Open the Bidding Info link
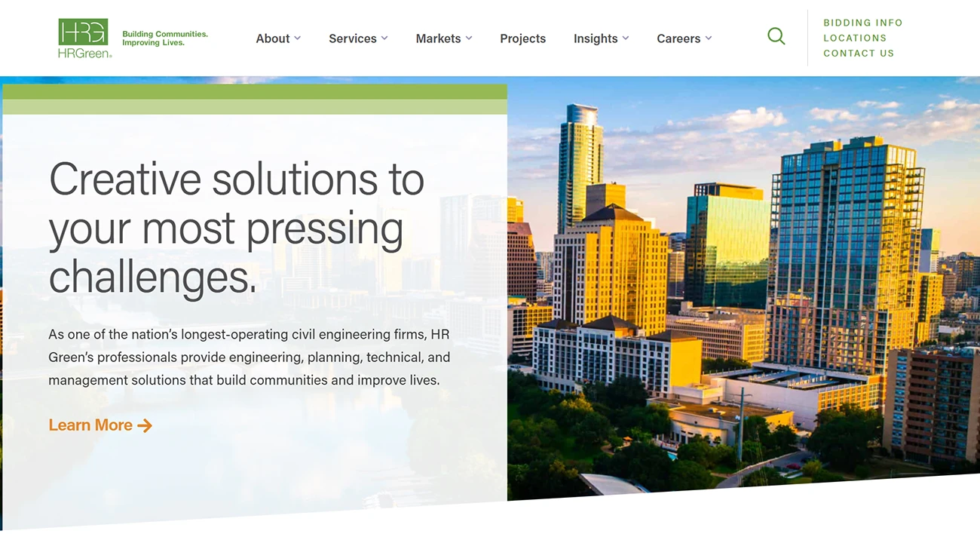Viewport: 980px width, 543px height. coord(862,23)
